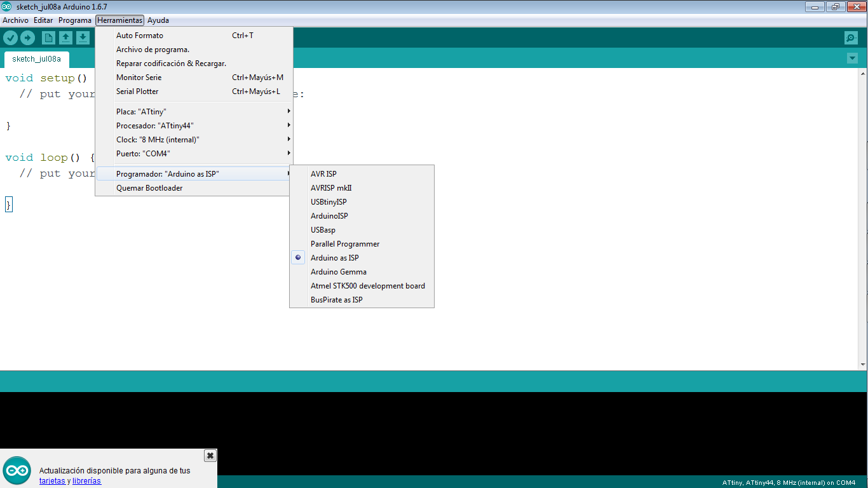The image size is (868, 488).
Task: Open the Archivo menu
Action: click(x=15, y=20)
